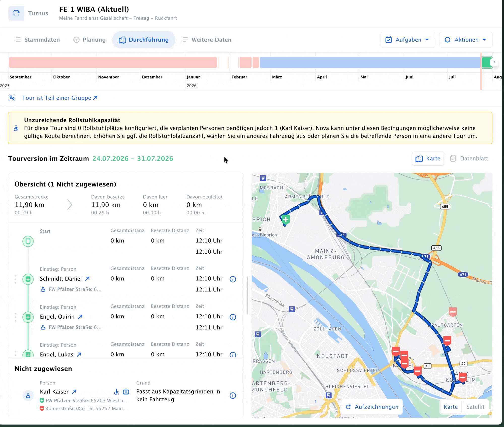Select the Durchführung tab
Viewport: 504px width, 427px height.
(x=144, y=40)
